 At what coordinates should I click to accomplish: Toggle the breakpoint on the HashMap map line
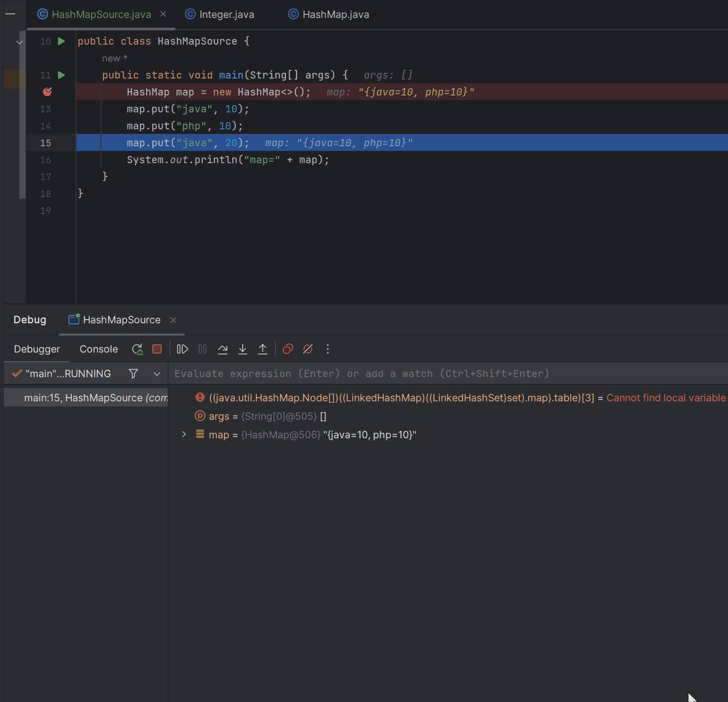tap(47, 92)
